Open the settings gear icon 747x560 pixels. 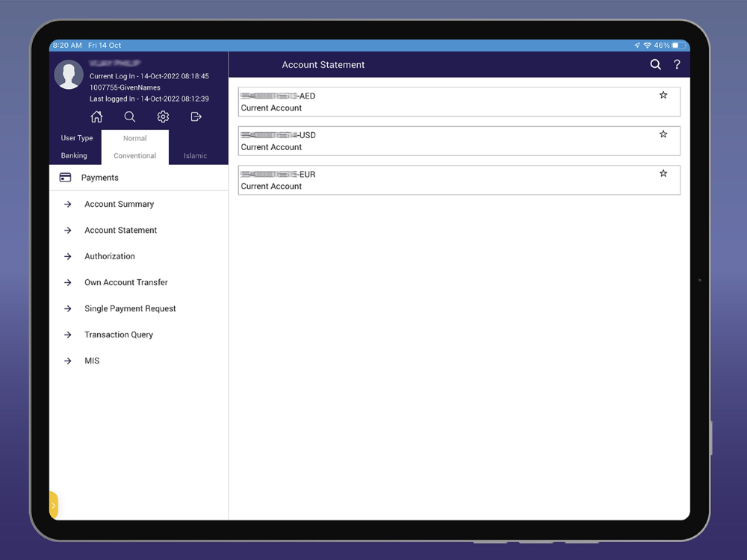click(x=163, y=116)
